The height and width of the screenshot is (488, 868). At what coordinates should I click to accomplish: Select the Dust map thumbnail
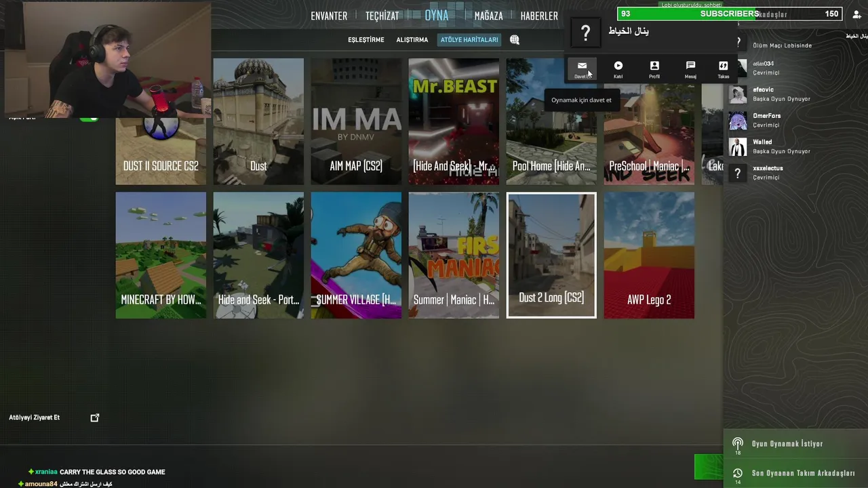(258, 121)
